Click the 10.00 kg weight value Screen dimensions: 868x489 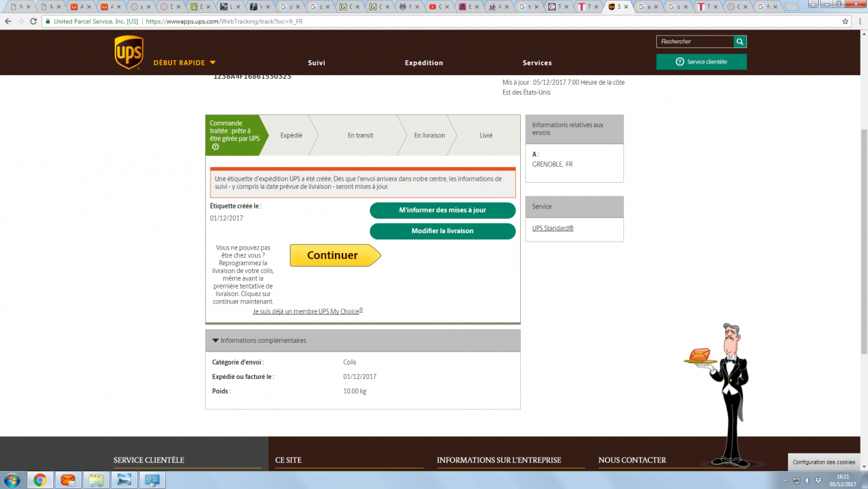[x=355, y=391]
